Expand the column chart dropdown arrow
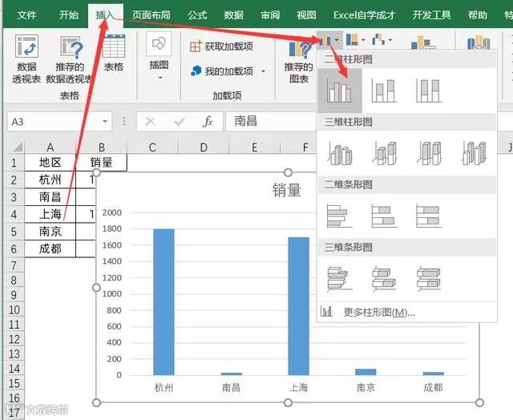Viewport: 513px width, 420px height. pyautogui.click(x=337, y=40)
